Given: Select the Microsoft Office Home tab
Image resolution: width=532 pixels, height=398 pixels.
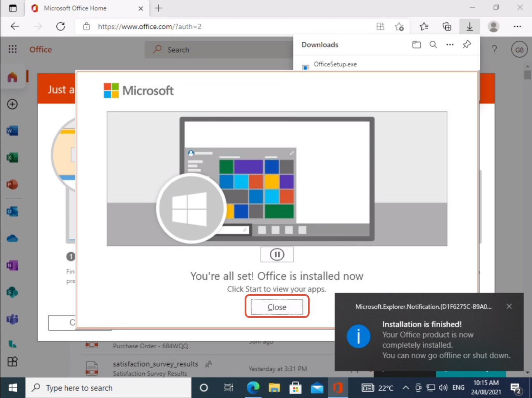Looking at the screenshot, I should pos(87,8).
